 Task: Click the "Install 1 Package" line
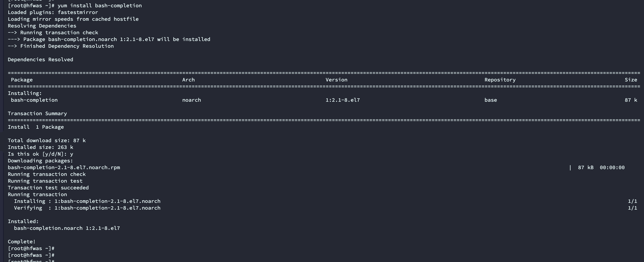(36, 127)
